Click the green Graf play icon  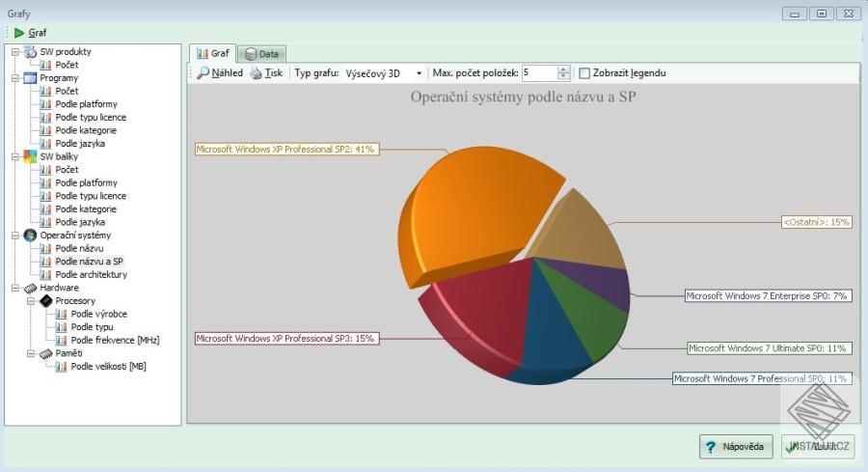19,33
